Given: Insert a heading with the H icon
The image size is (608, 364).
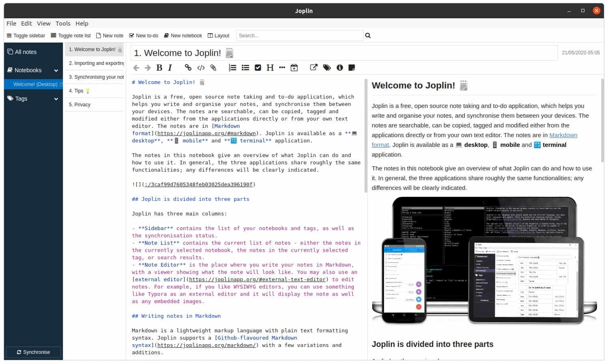Looking at the screenshot, I should pyautogui.click(x=270, y=68).
